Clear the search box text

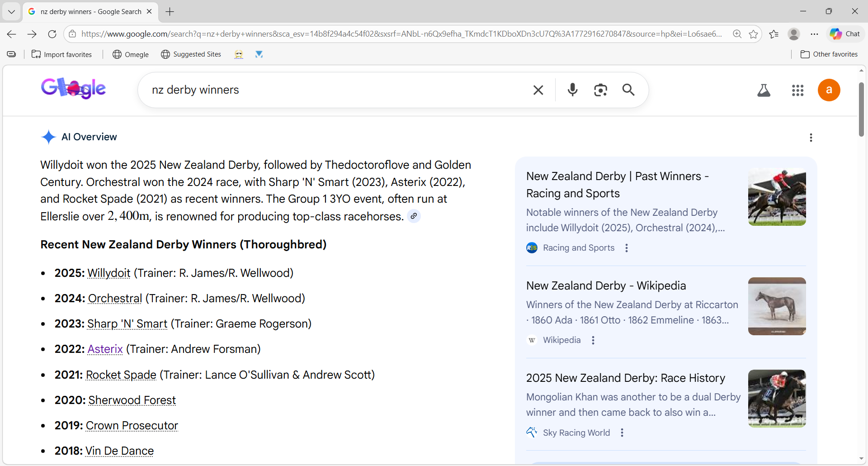[538, 90]
